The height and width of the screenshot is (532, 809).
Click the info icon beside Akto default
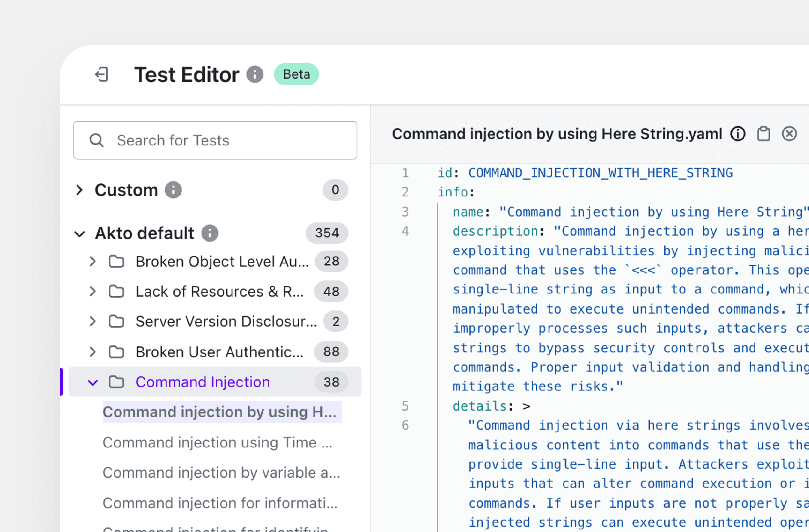pyautogui.click(x=210, y=233)
